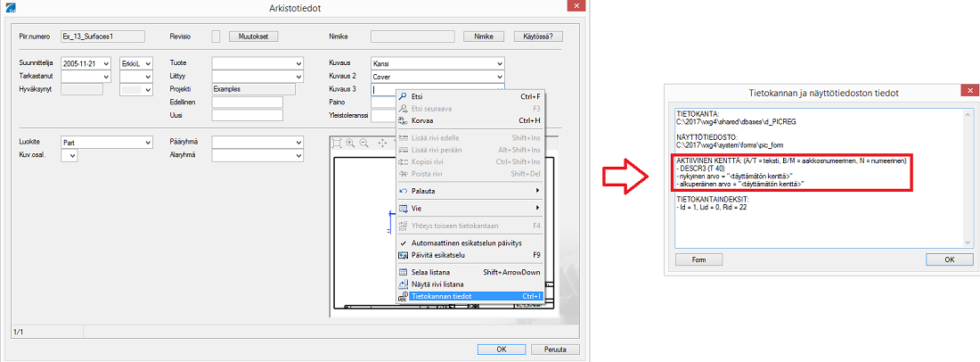Open the Alaryhmä dropdown
The height and width of the screenshot is (362, 980).
tap(298, 155)
